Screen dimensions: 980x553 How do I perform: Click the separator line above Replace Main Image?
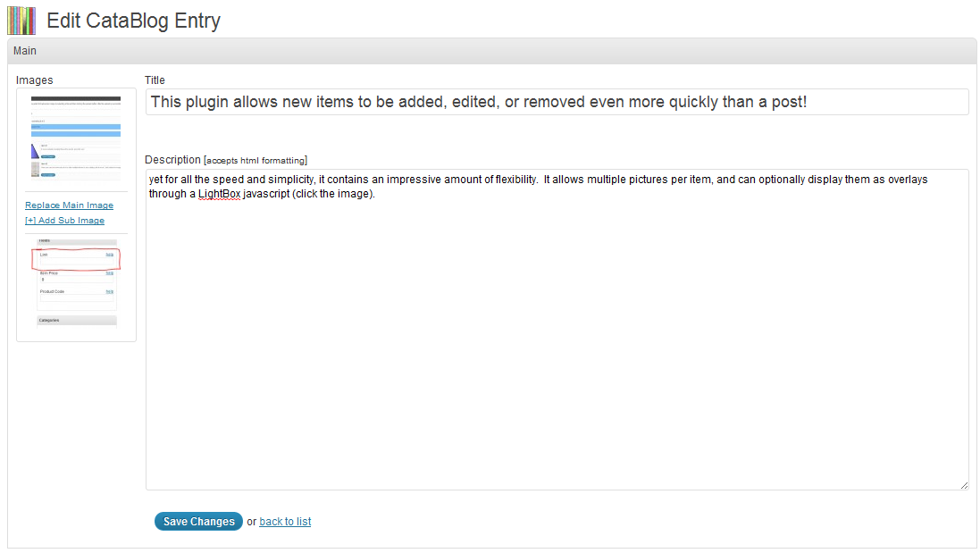76,191
